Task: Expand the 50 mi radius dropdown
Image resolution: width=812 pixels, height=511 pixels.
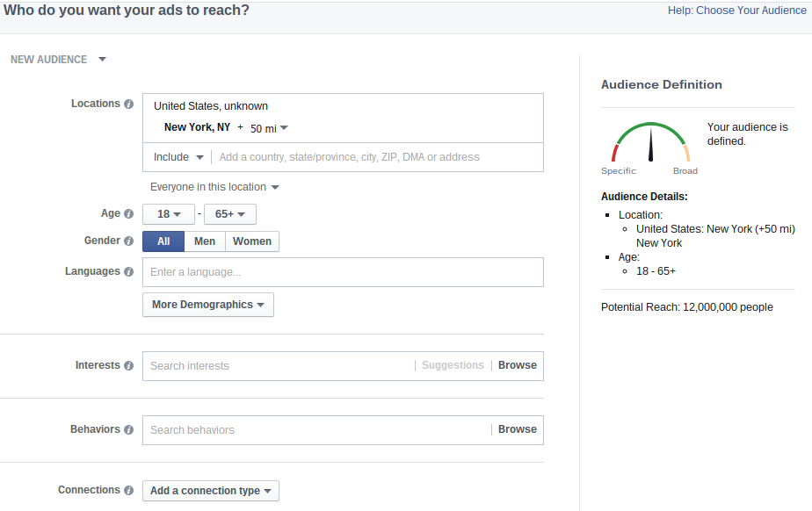Action: click(x=269, y=128)
